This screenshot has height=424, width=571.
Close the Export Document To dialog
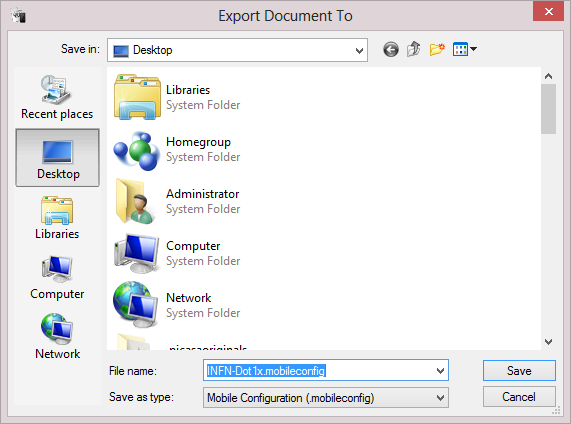click(x=548, y=11)
